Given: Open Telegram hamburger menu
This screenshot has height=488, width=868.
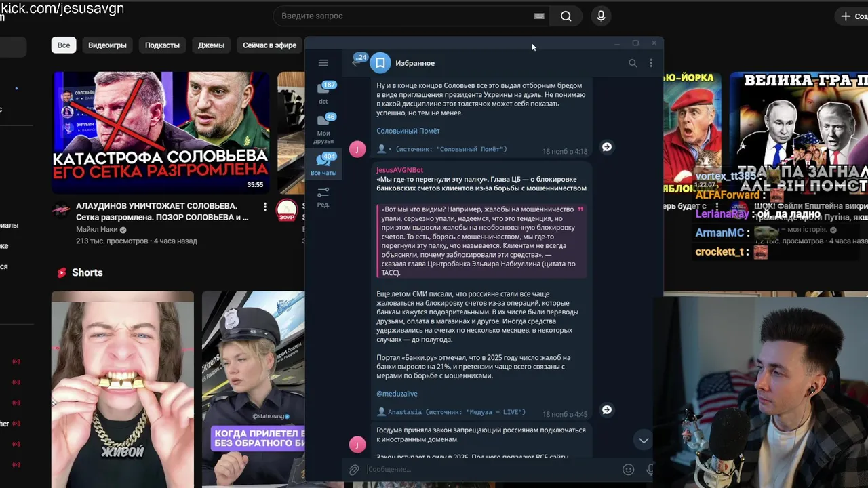Looking at the screenshot, I should (x=323, y=63).
